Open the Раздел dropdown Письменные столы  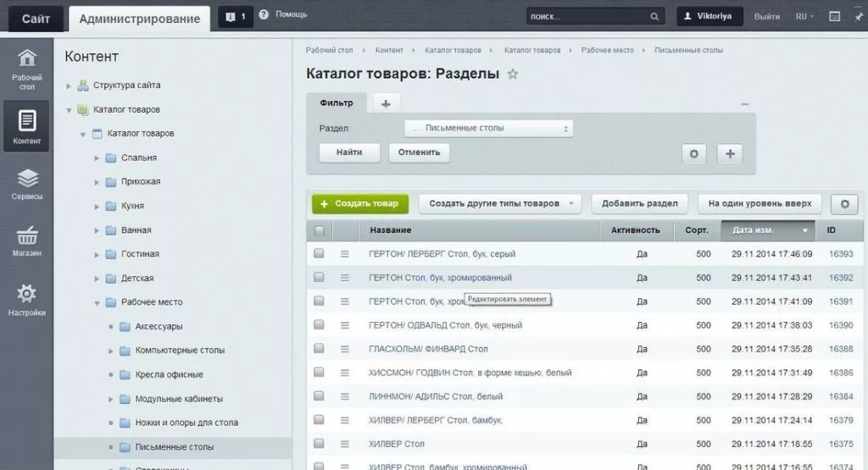pyautogui.click(x=488, y=129)
